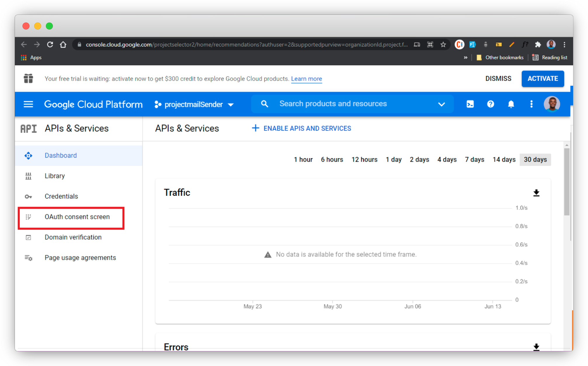Open Google Cloud settings three-dot menu

pyautogui.click(x=531, y=104)
